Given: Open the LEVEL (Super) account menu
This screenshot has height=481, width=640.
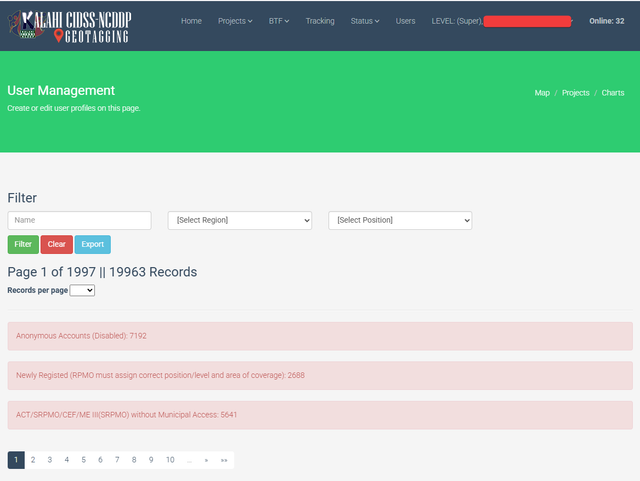Looking at the screenshot, I should point(502,21).
